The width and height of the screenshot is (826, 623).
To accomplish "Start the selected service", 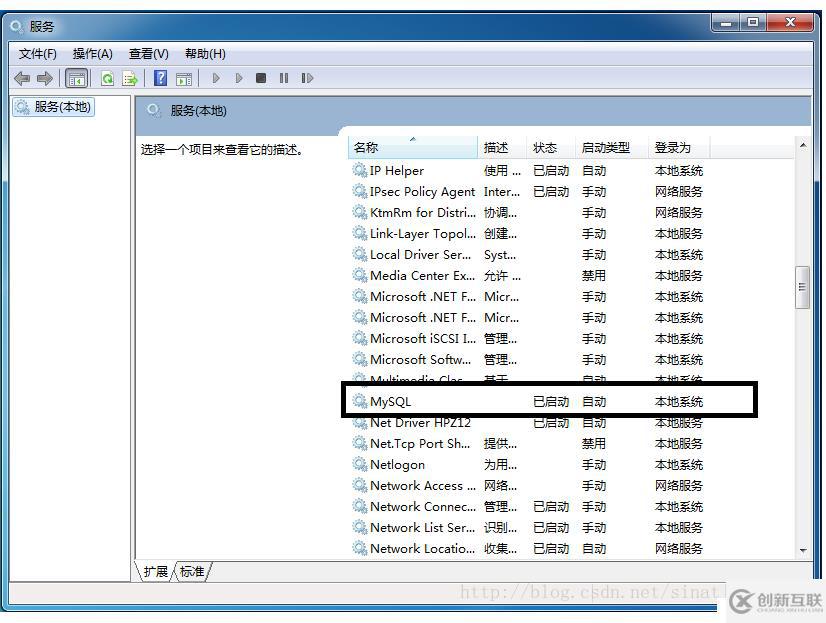I will [216, 78].
